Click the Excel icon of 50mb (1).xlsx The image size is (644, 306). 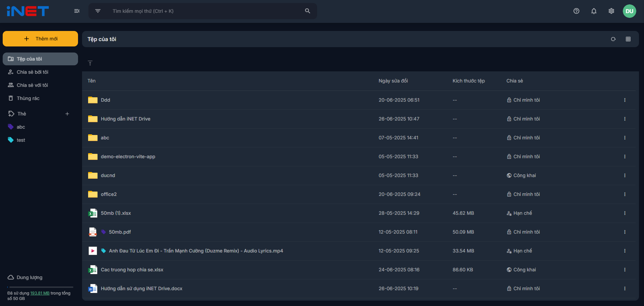pos(92,213)
